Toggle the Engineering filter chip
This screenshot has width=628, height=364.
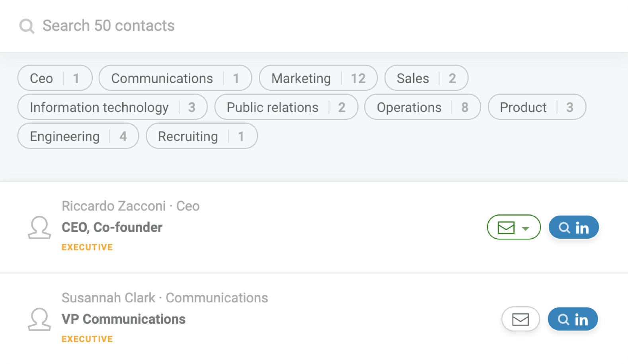tap(78, 136)
